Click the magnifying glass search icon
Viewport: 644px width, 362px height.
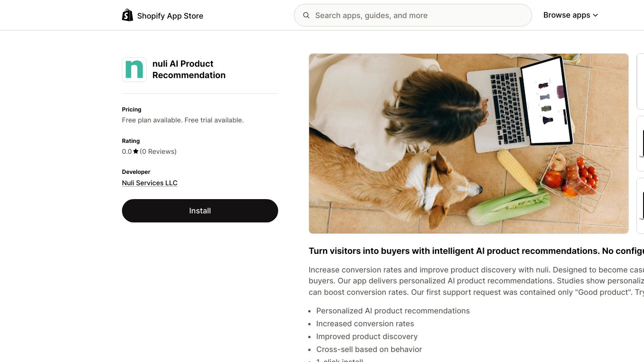[306, 15]
